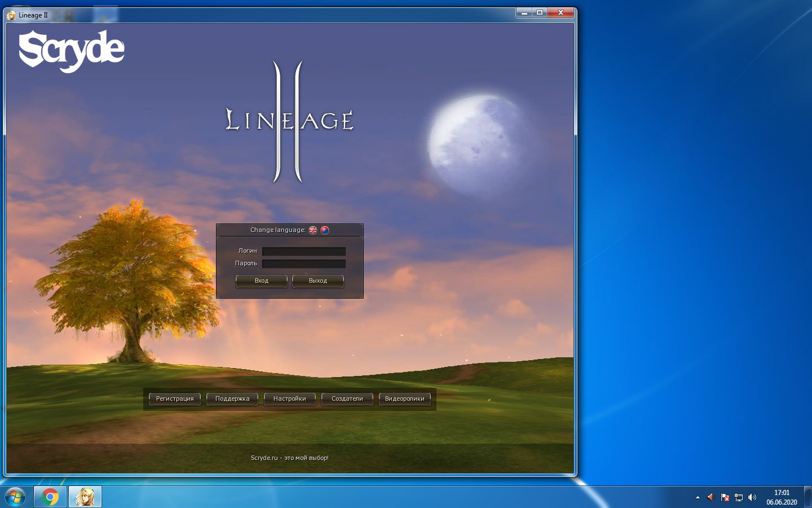
Task: Switch language using the Korean flag icon
Action: click(x=325, y=230)
